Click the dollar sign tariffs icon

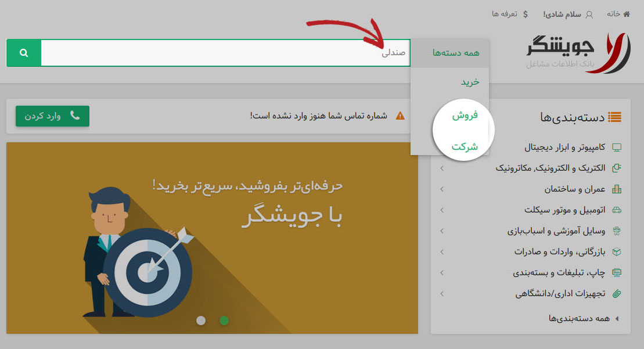tap(526, 15)
